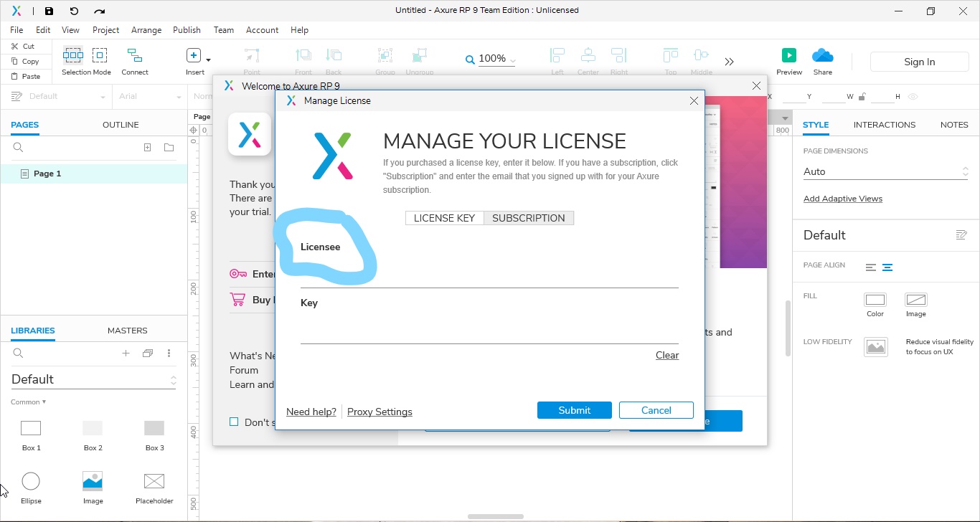Select LICENSE KEY option in dialog
Image resolution: width=980 pixels, height=522 pixels.
pyautogui.click(x=445, y=218)
